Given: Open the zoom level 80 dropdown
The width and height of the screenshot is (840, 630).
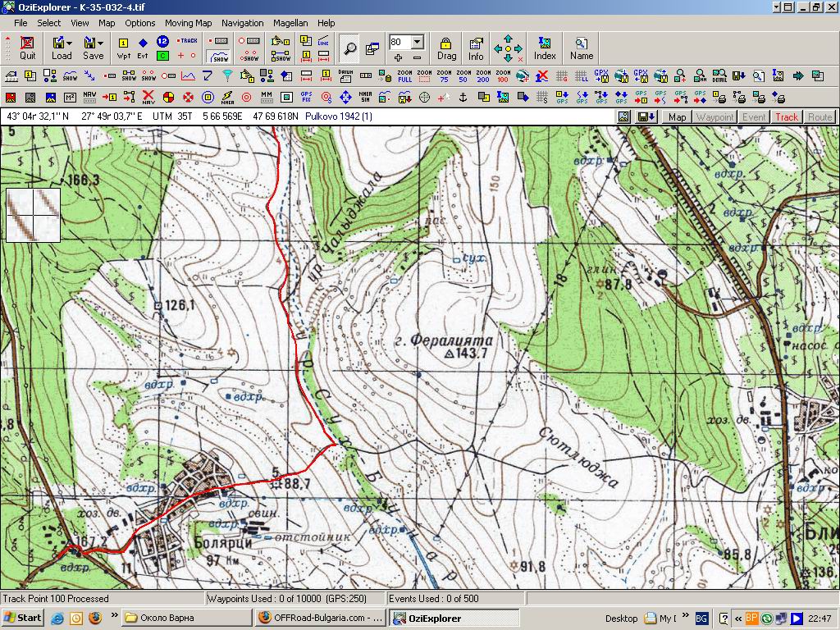Looking at the screenshot, I should pos(417,42).
